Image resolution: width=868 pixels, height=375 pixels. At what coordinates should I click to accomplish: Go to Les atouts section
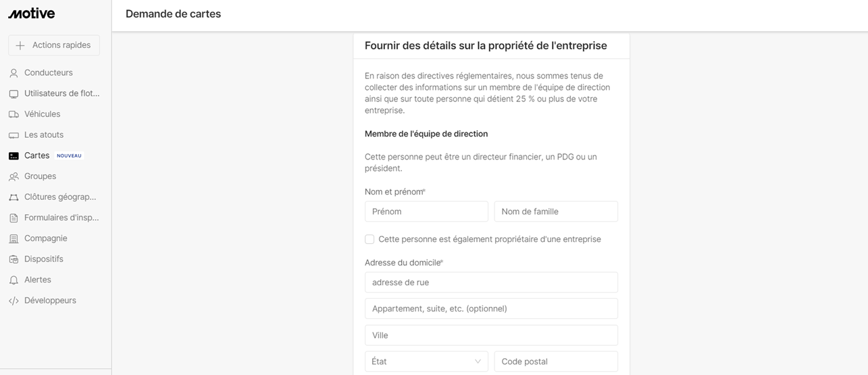pyautogui.click(x=44, y=135)
